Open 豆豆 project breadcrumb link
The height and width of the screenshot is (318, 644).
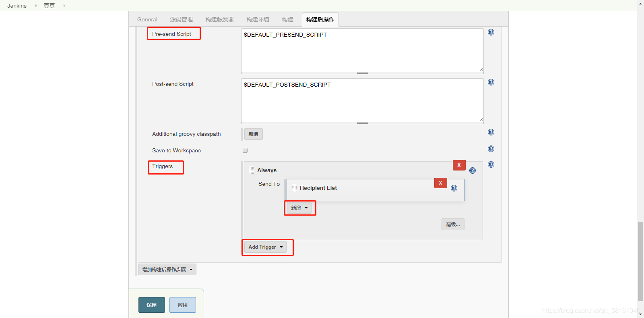point(49,6)
